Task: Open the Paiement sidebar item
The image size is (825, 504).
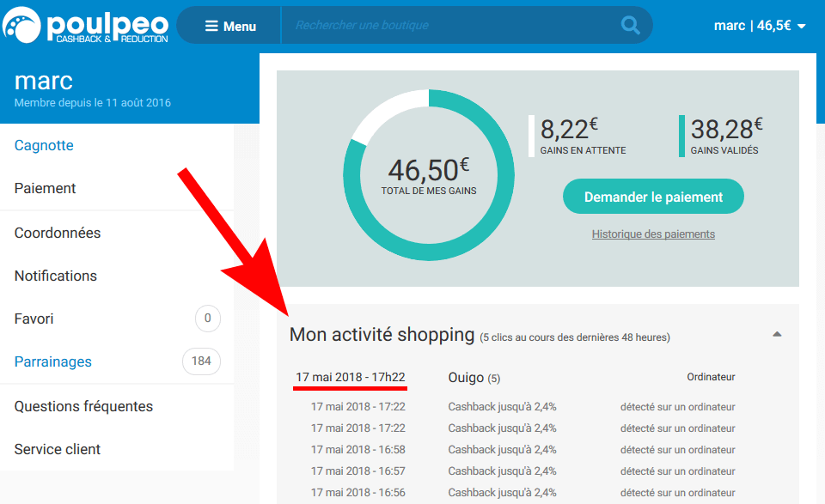Action: pos(46,188)
